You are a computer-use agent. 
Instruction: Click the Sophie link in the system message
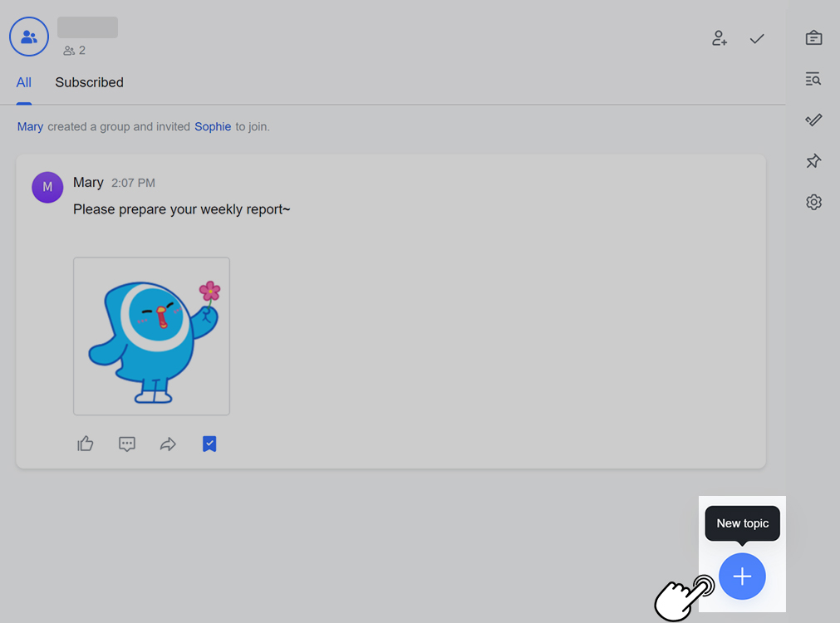pos(213,127)
